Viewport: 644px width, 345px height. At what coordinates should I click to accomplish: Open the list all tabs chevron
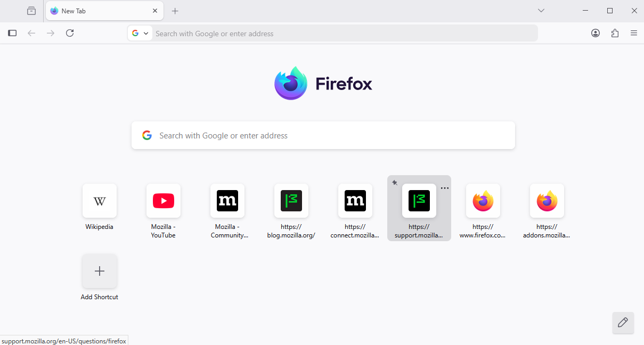click(x=541, y=11)
